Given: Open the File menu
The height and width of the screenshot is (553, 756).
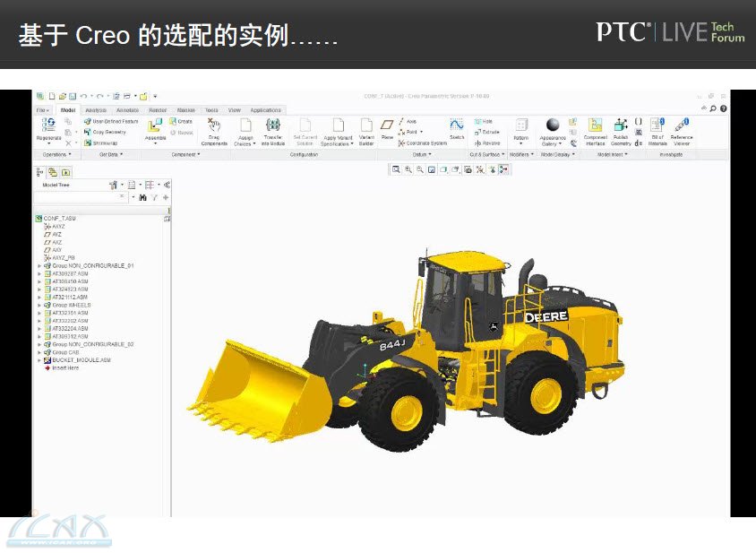Looking at the screenshot, I should point(43,110).
